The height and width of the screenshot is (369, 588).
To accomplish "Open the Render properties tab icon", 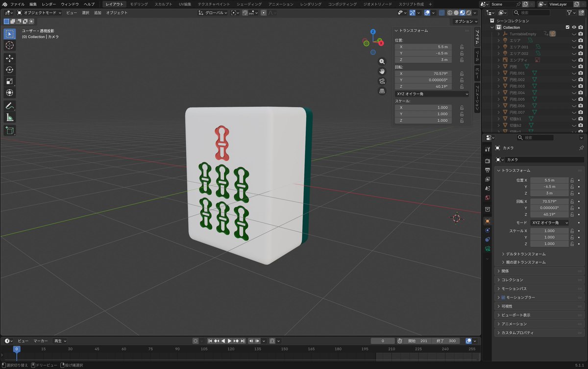I will [x=487, y=161].
